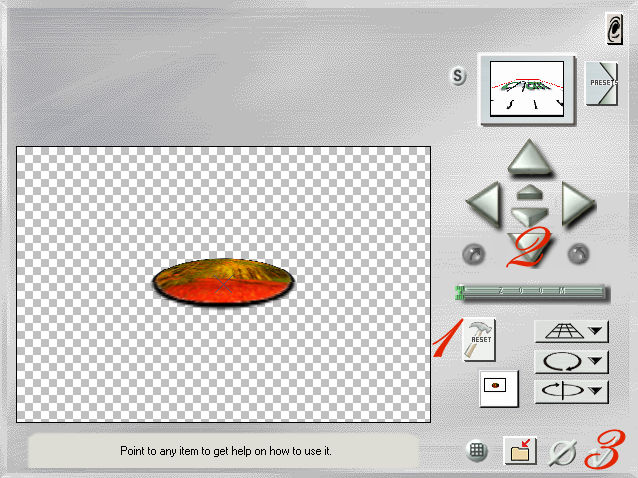The image size is (638, 478).
Task: Click the blue X center marker on the ellipse
Action: click(x=223, y=283)
